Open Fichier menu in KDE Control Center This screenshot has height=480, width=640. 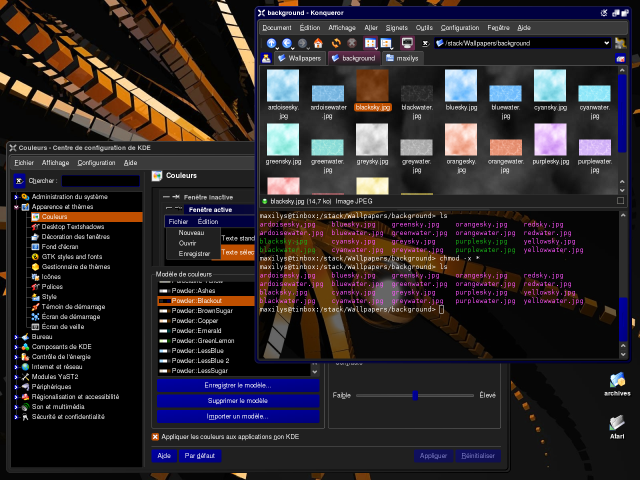tap(24, 163)
